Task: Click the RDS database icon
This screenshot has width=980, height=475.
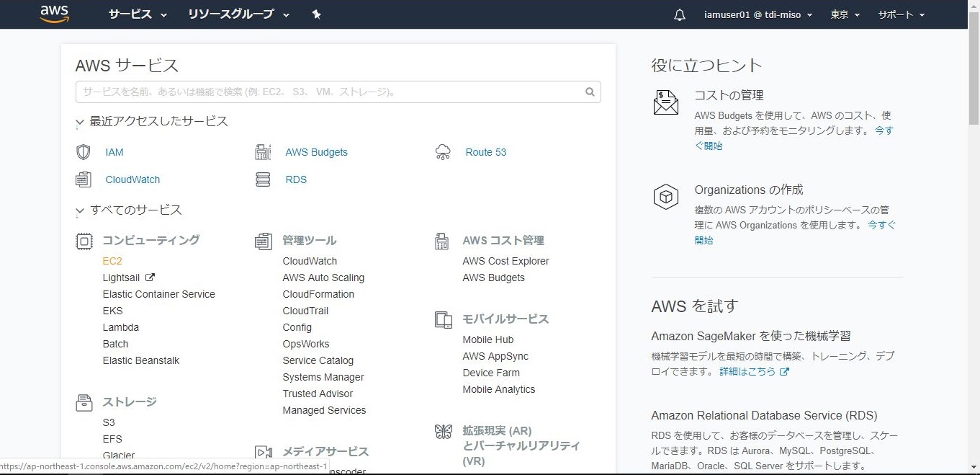Action: pyautogui.click(x=263, y=179)
